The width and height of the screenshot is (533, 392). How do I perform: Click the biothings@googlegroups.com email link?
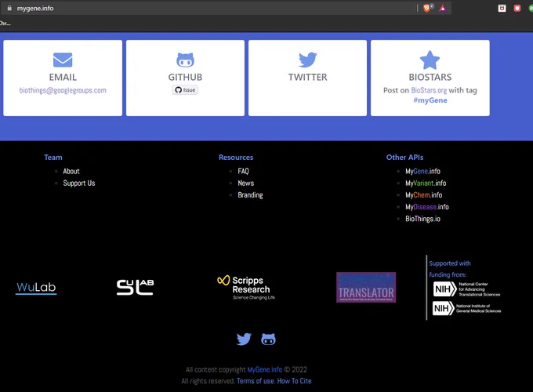tap(63, 90)
